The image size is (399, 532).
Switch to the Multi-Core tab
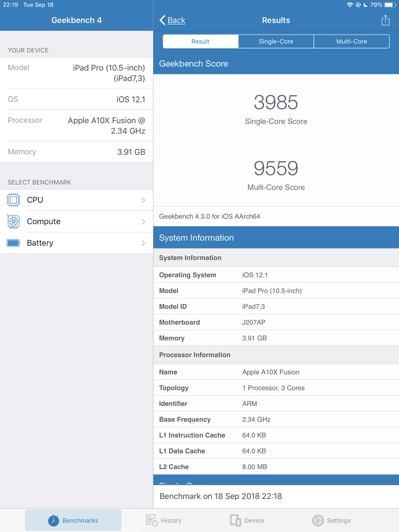pyautogui.click(x=352, y=41)
